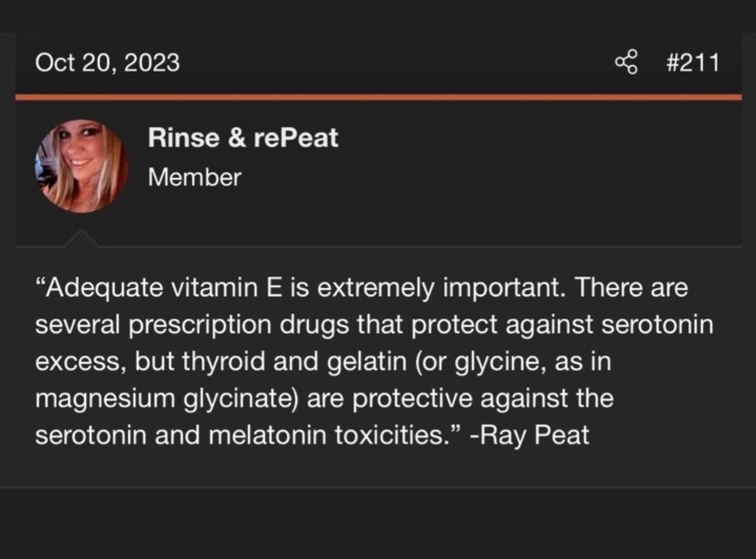The height and width of the screenshot is (559, 756).
Task: Click the words "There are" ending first line
Action: tap(634, 288)
